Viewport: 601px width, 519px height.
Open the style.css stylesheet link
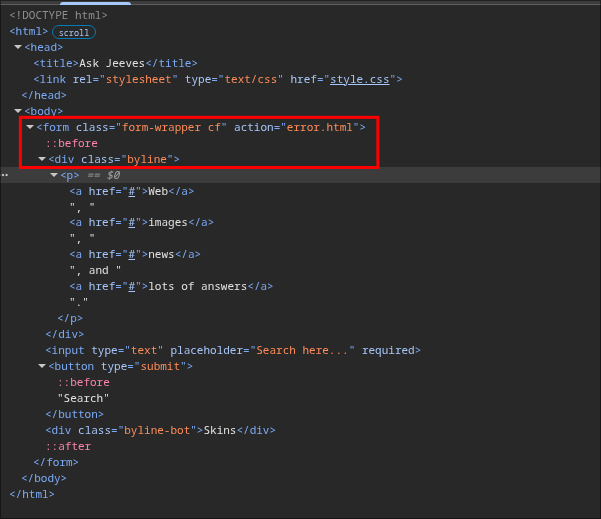click(x=360, y=79)
